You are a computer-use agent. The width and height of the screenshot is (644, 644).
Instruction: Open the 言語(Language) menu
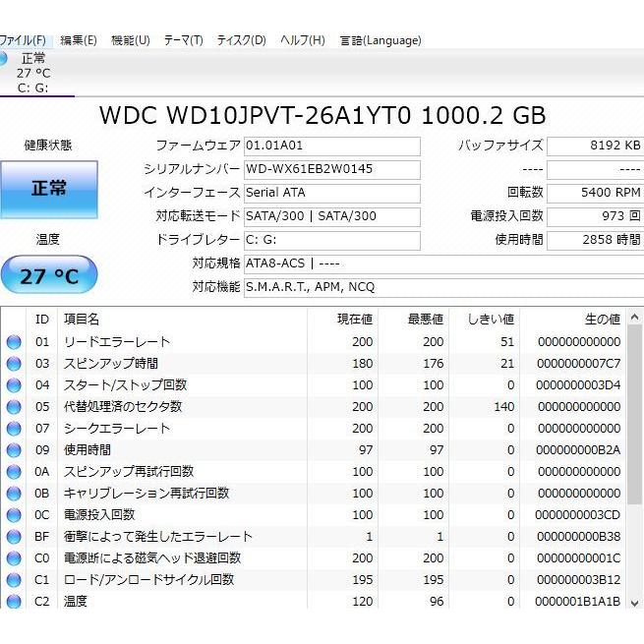pos(381,40)
